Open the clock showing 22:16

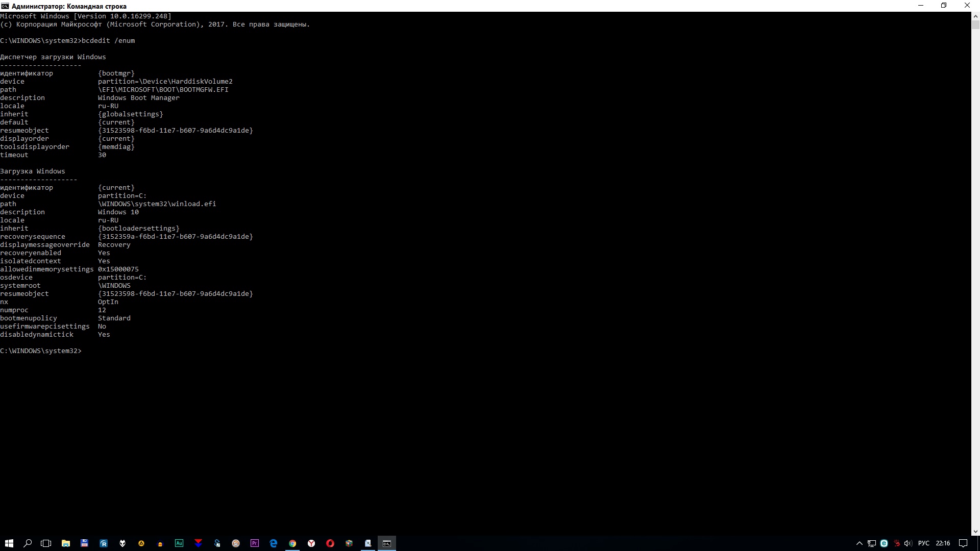pyautogui.click(x=943, y=543)
